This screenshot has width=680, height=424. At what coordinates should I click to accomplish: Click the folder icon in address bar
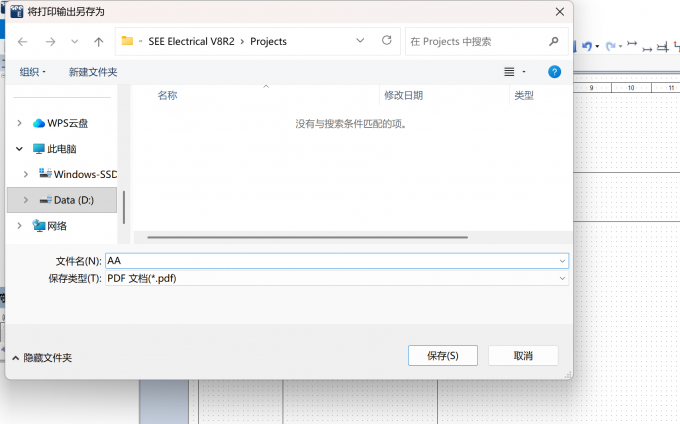click(127, 41)
